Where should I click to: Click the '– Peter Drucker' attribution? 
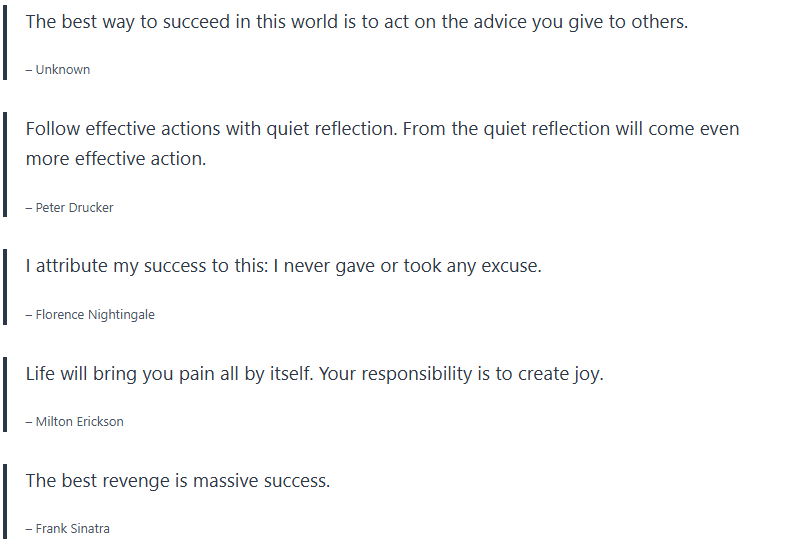70,208
